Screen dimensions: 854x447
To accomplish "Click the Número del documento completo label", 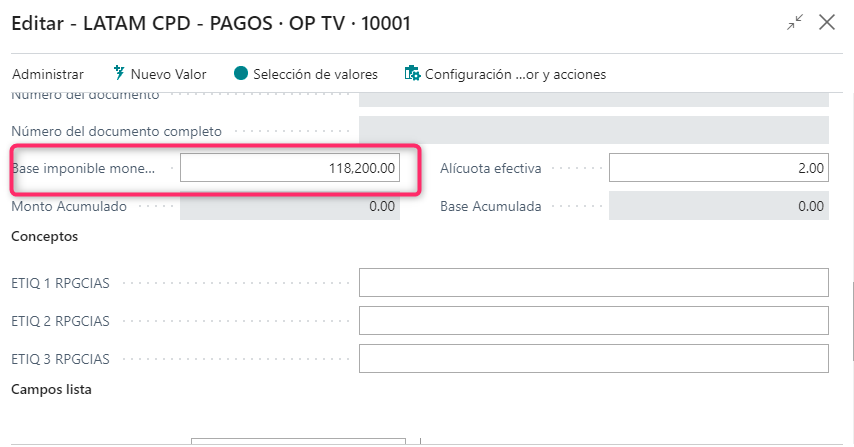I will [117, 131].
